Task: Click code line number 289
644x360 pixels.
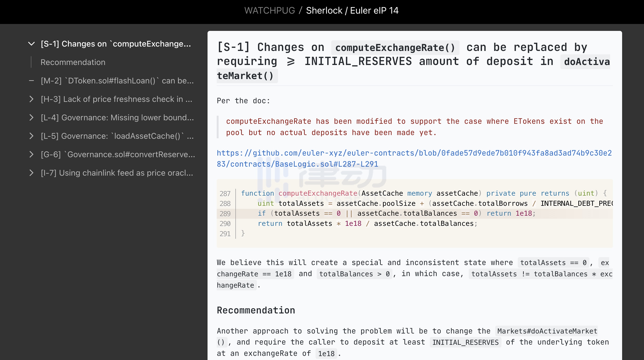Action: tap(225, 214)
